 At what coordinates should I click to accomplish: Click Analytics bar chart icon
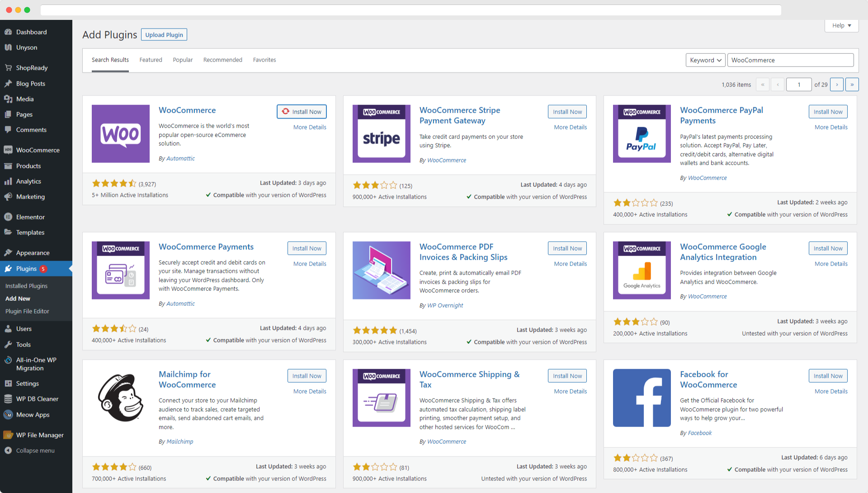click(x=8, y=181)
